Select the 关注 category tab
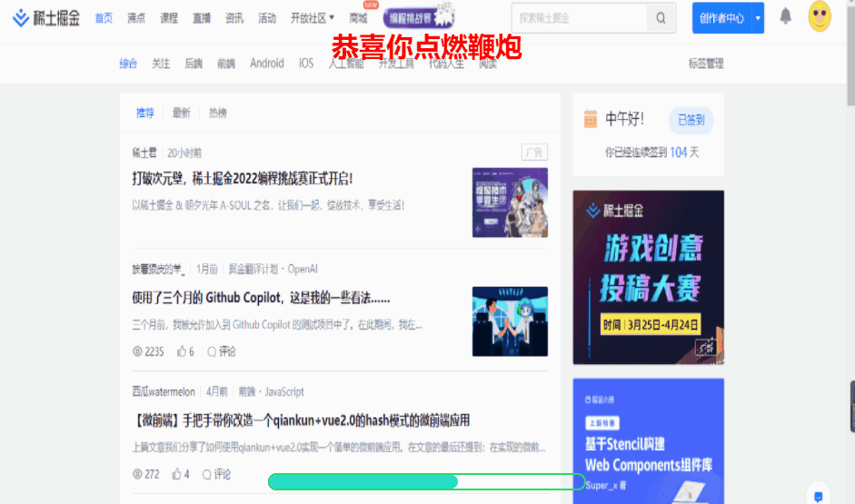This screenshot has width=855, height=504. click(161, 64)
